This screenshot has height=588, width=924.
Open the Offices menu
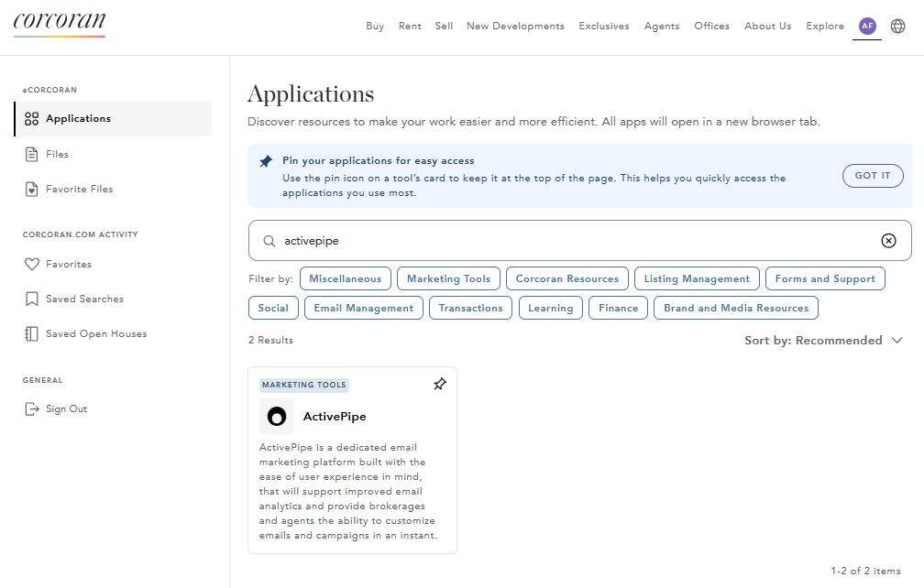pos(712,26)
